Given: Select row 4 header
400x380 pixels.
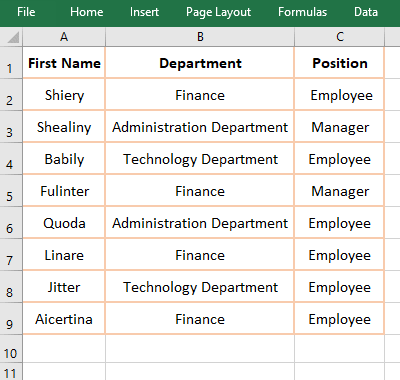Looking at the screenshot, I should 11,159.
